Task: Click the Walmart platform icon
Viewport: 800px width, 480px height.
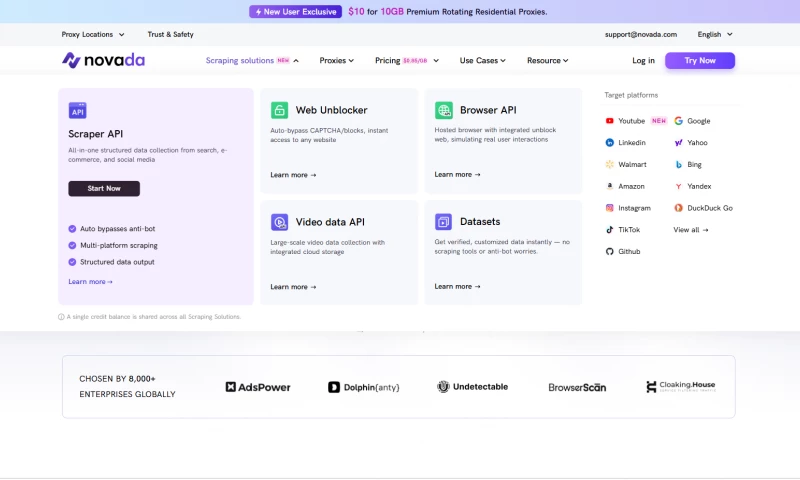Action: [609, 164]
